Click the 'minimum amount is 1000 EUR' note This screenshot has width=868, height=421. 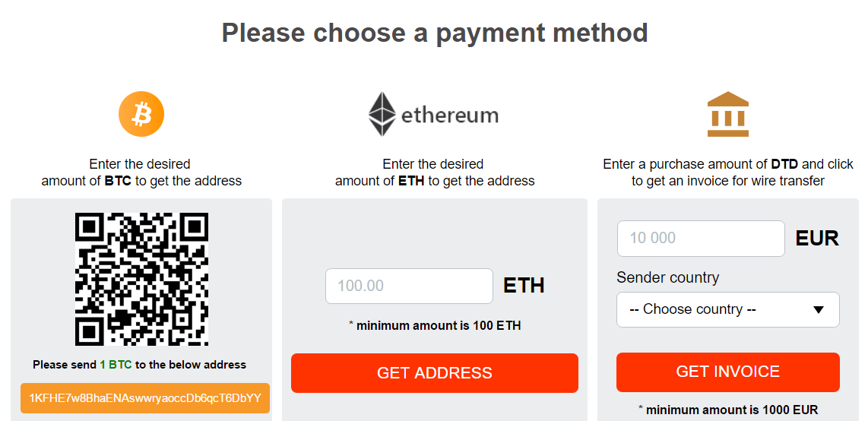[x=728, y=410]
